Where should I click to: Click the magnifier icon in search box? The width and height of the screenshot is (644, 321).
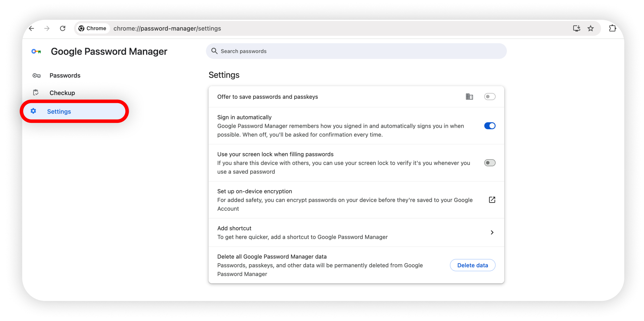pyautogui.click(x=214, y=51)
